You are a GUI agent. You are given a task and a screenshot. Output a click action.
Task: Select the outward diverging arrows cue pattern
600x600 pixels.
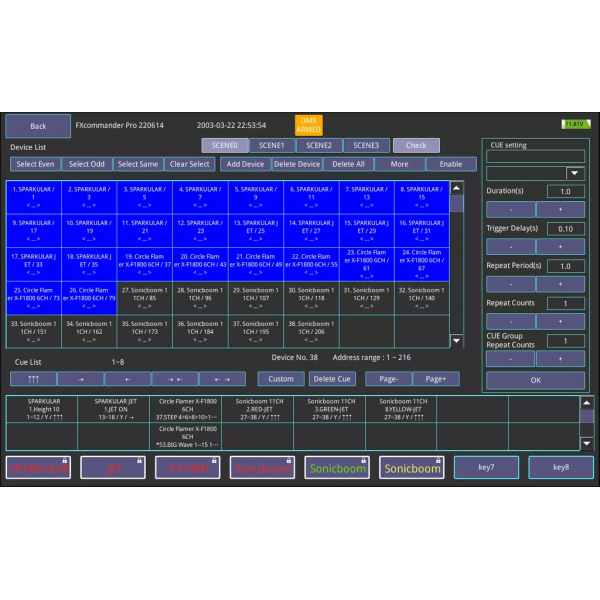[x=222, y=379]
